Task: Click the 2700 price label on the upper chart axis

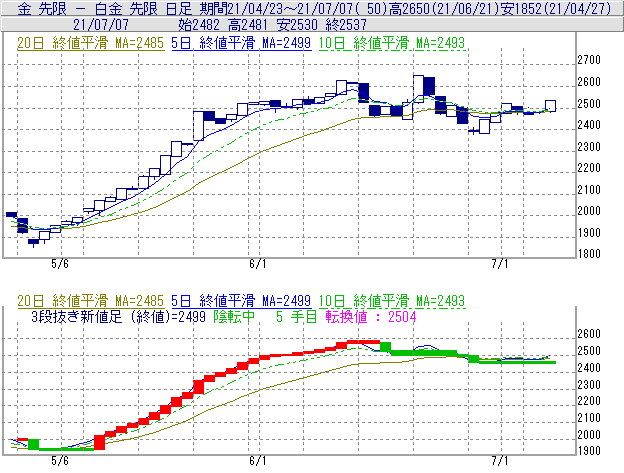Action: tap(589, 60)
